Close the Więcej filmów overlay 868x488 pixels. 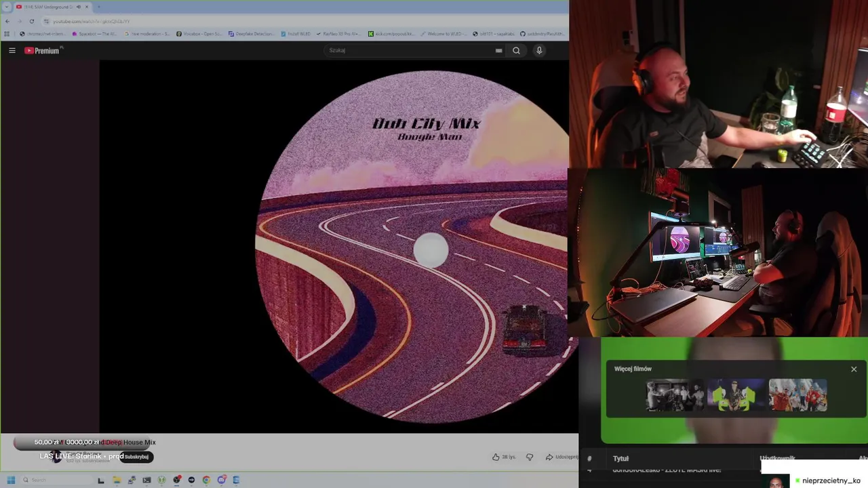tap(854, 369)
